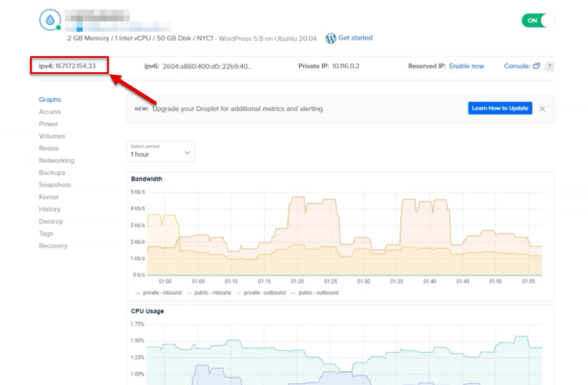Click the WordPress logo icon
This screenshot has height=385, width=588.
pos(331,38)
